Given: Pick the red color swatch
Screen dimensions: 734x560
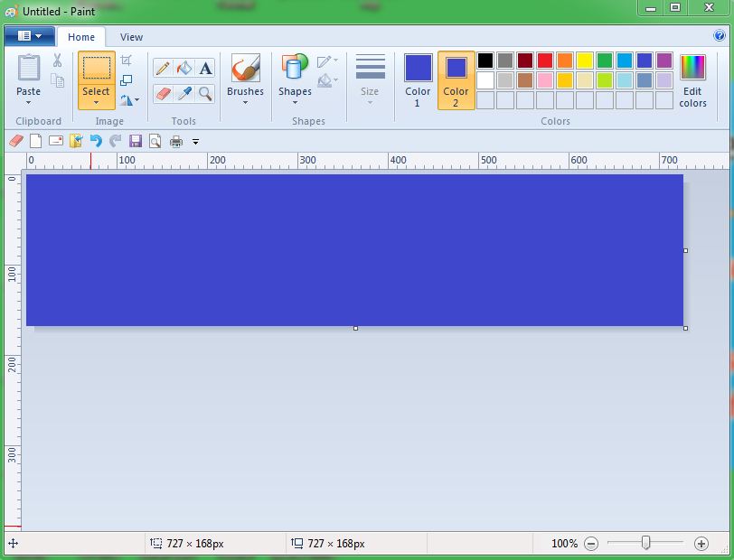Looking at the screenshot, I should tap(545, 61).
